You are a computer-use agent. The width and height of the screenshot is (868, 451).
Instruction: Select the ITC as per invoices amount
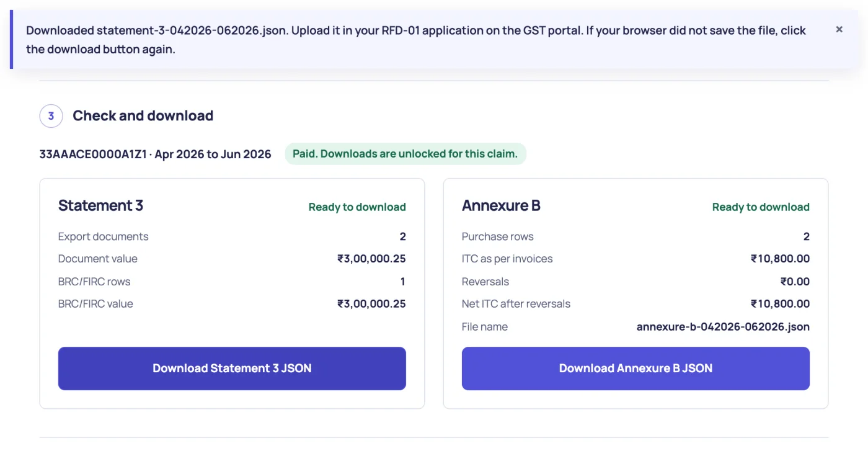780,259
